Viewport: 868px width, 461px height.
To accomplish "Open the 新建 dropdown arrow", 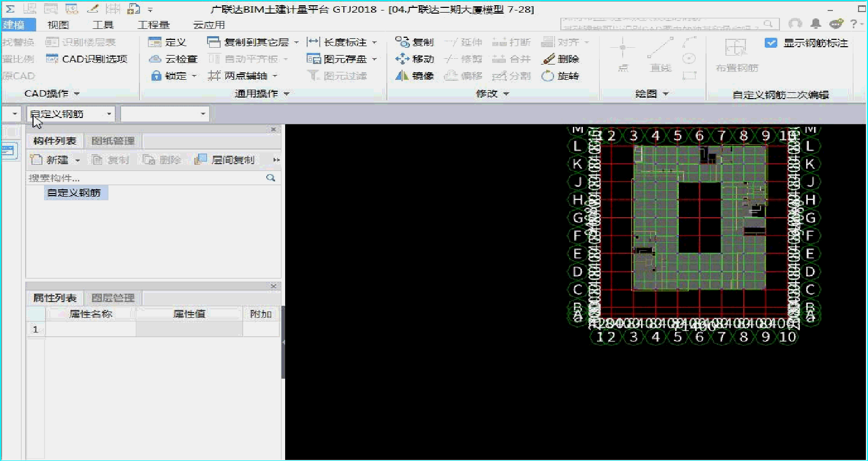I will pos(78,160).
